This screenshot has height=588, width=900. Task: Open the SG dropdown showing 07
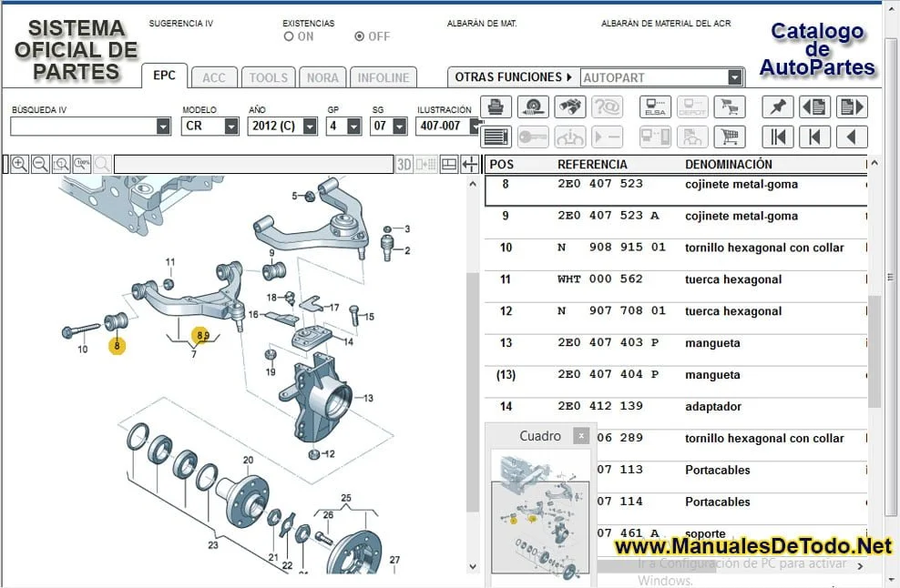[x=400, y=126]
